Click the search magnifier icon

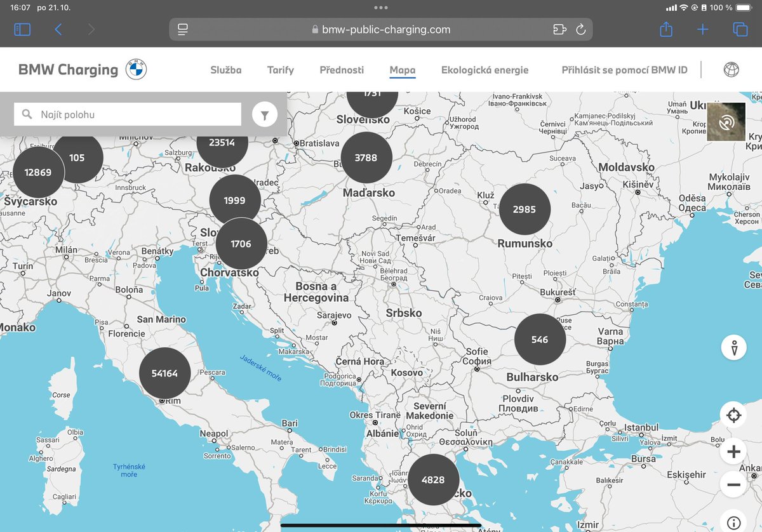(x=27, y=114)
